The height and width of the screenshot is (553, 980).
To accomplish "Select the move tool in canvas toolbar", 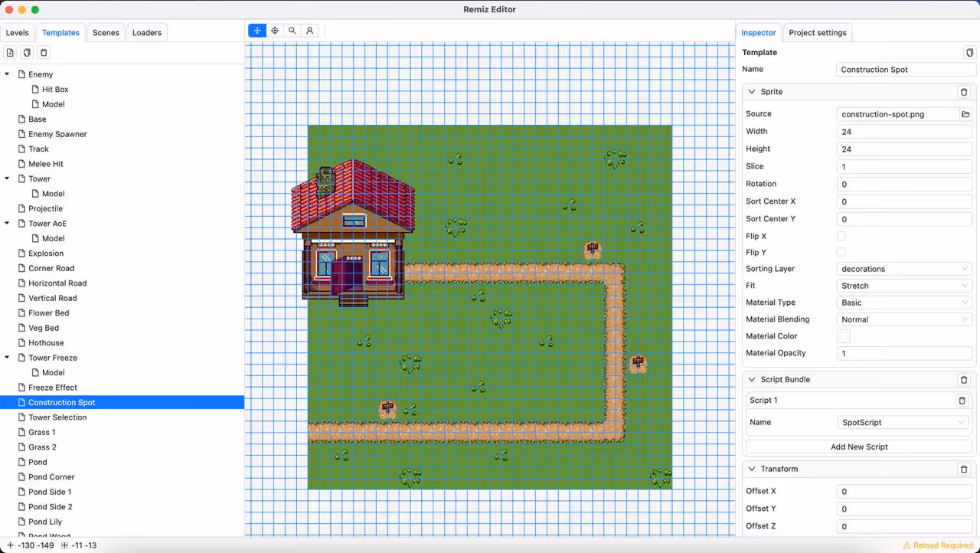I will (x=257, y=31).
